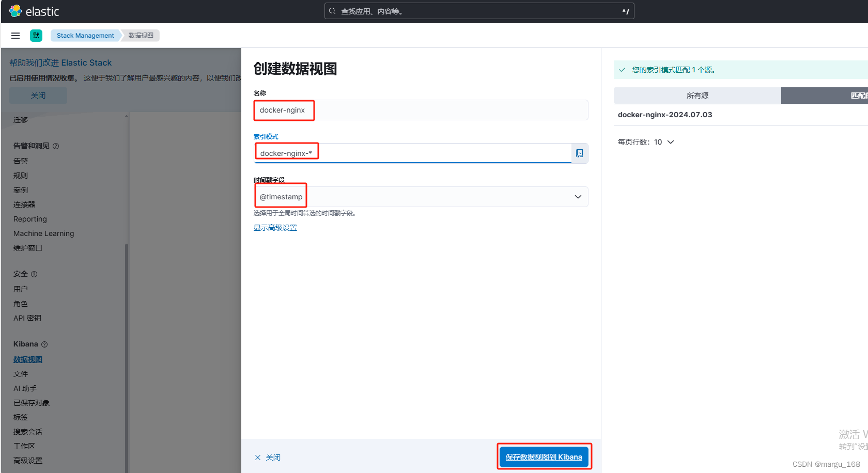868x473 pixels.
Task: Open AI 助手 in the sidebar
Action: 25,388
